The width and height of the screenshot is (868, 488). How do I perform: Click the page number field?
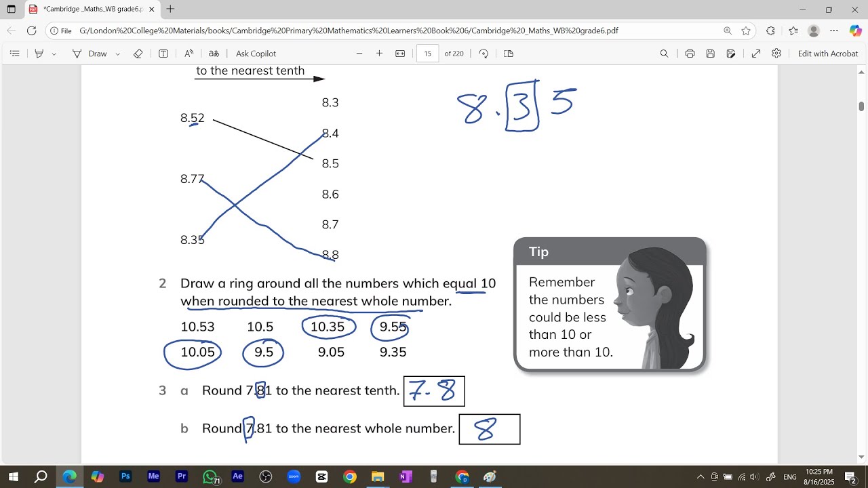coord(428,54)
